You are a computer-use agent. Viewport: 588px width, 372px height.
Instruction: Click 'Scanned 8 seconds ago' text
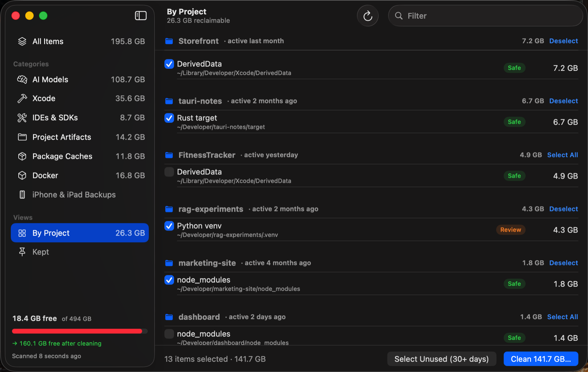point(46,356)
